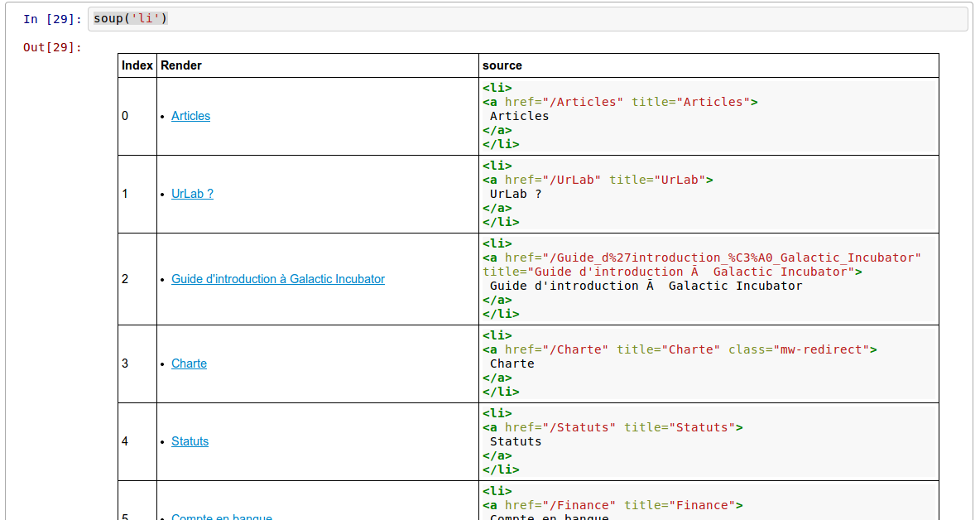This screenshot has width=980, height=520.
Task: Click the plain 'Charte' text in source column
Action: (x=512, y=364)
